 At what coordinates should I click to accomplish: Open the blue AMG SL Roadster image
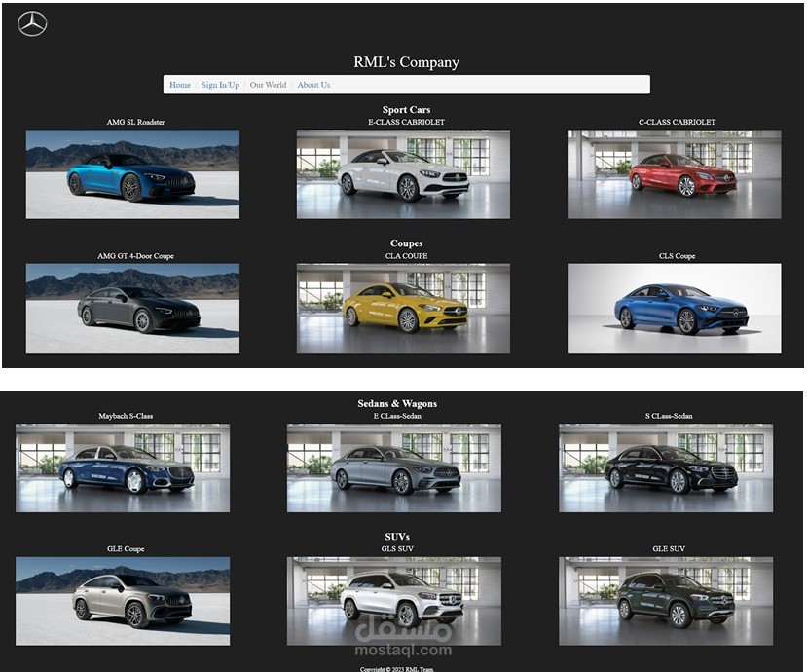click(132, 174)
